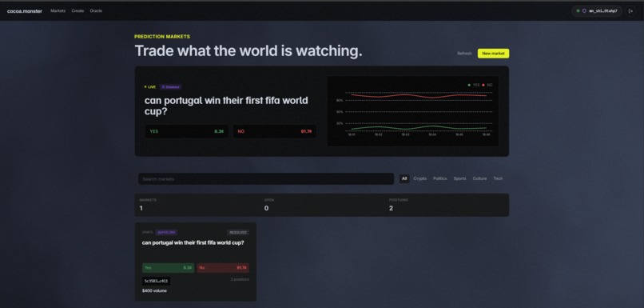Create a New market
This screenshot has width=644, height=308.
[x=493, y=54]
